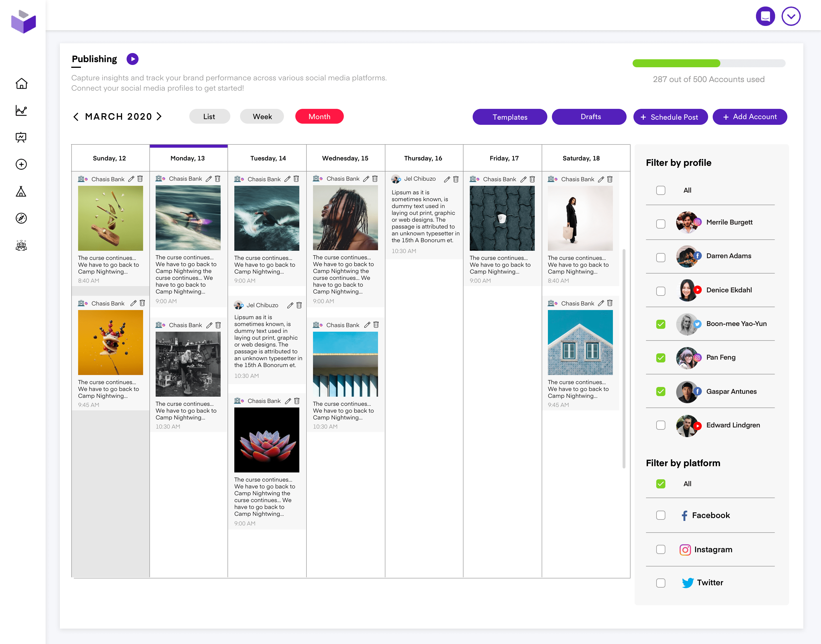821x644 pixels.
Task: Uncheck the Pan Feng profile filter
Action: coord(660,358)
